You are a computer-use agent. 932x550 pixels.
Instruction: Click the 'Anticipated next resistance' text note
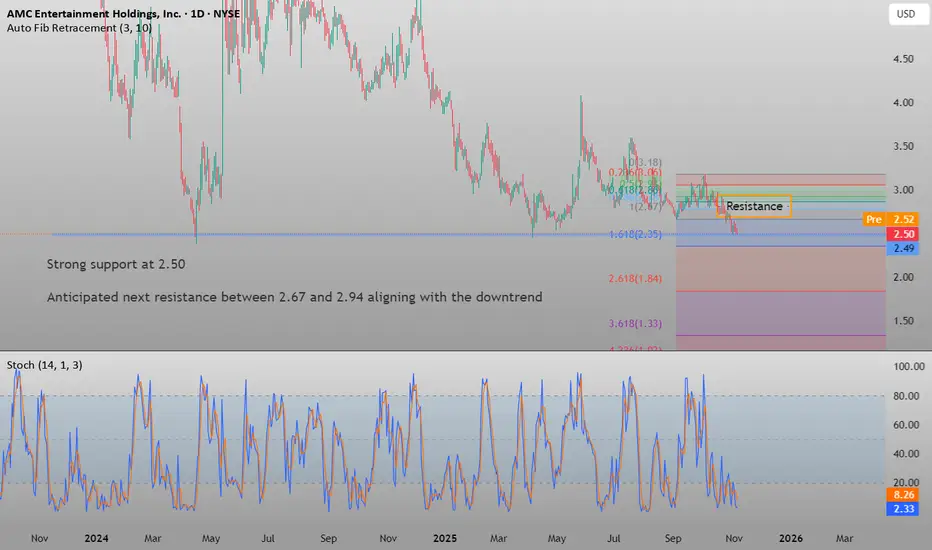[294, 297]
